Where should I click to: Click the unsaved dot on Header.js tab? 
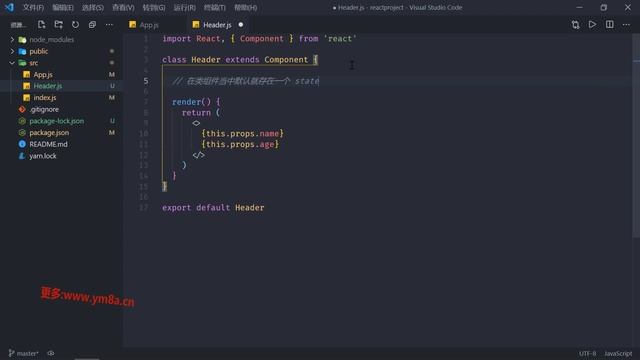tap(241, 25)
